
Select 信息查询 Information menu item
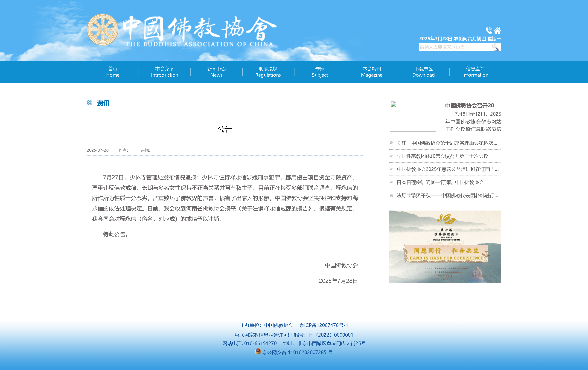click(475, 72)
